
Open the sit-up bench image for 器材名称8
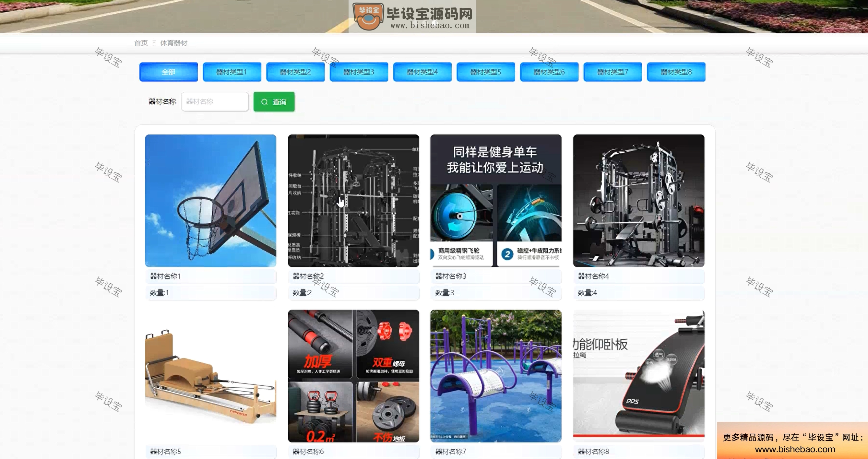(x=639, y=376)
